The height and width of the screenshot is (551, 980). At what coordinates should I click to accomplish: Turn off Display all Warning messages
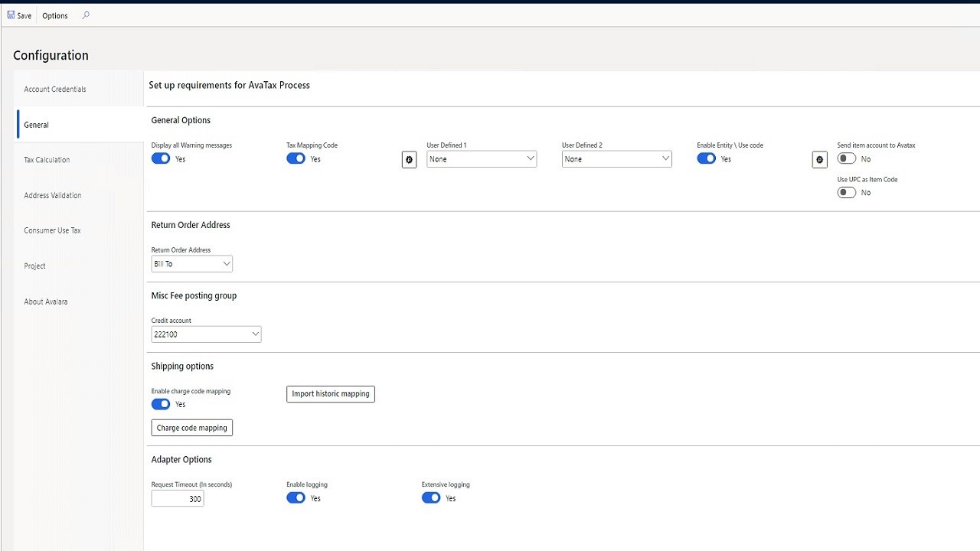pos(161,158)
